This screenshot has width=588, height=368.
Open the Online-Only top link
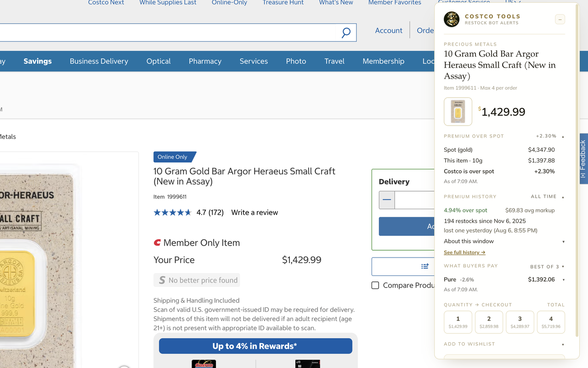point(229,3)
